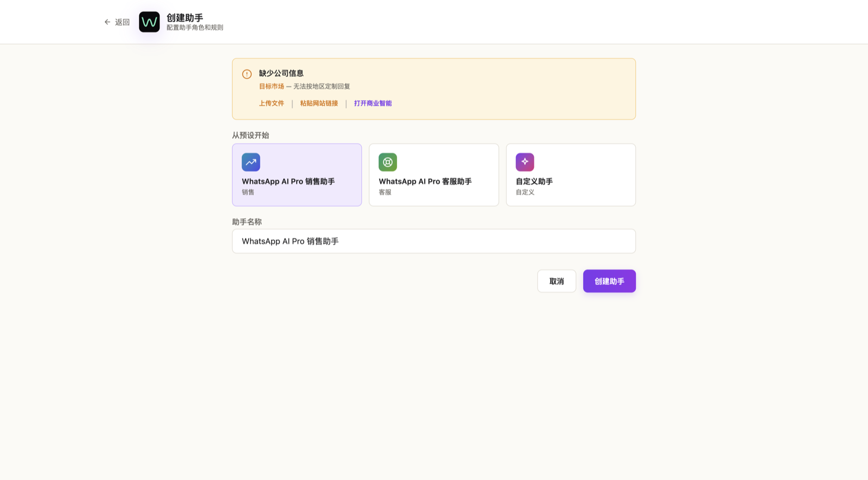The image size is (868, 480).
Task: Click the 助手名称 input field
Action: [x=434, y=241]
